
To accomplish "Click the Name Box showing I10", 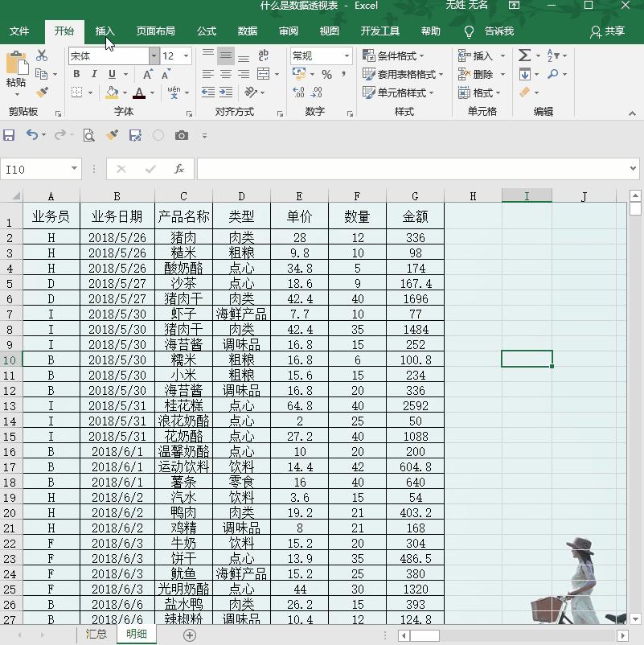I will (x=36, y=169).
